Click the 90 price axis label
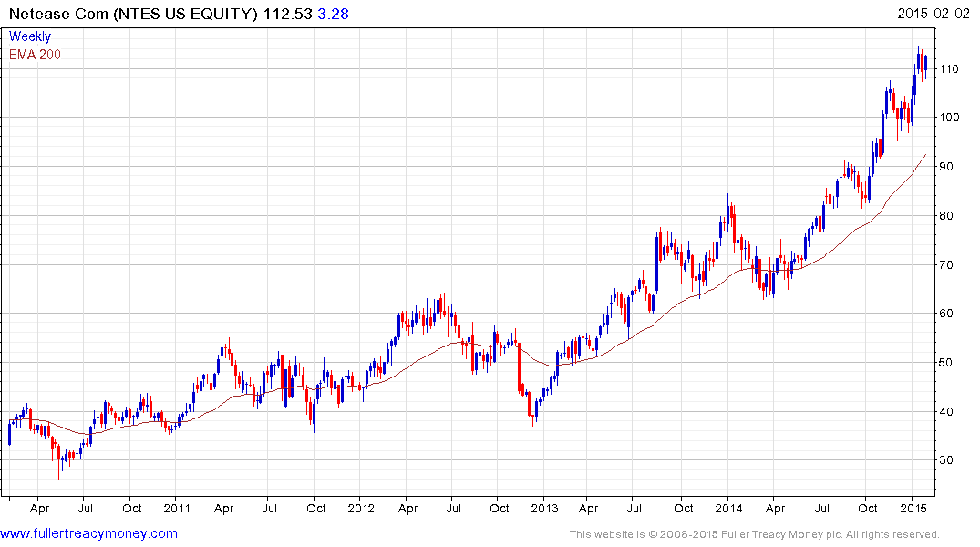980x547 pixels. tap(946, 166)
